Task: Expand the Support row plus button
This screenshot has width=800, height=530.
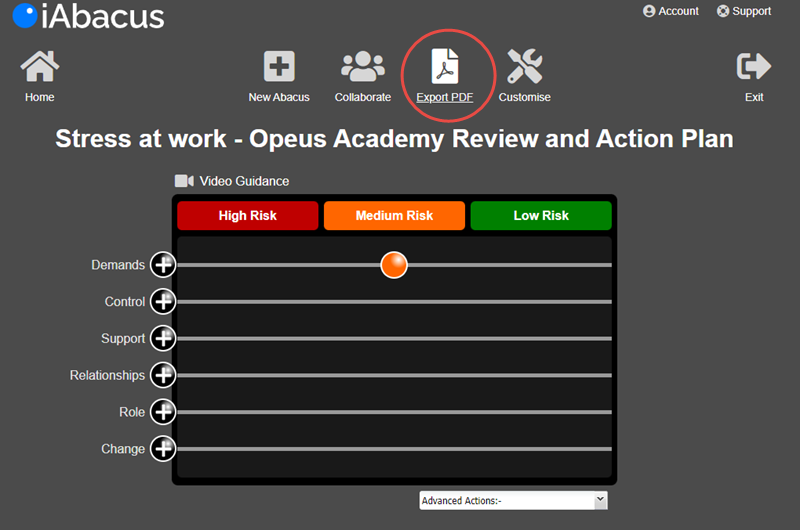Action: [x=163, y=338]
